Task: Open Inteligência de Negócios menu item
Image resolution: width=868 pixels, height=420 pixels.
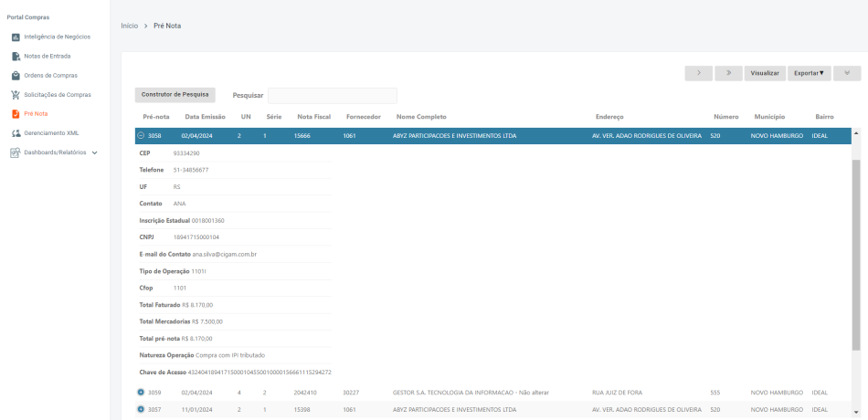Action: click(x=57, y=37)
